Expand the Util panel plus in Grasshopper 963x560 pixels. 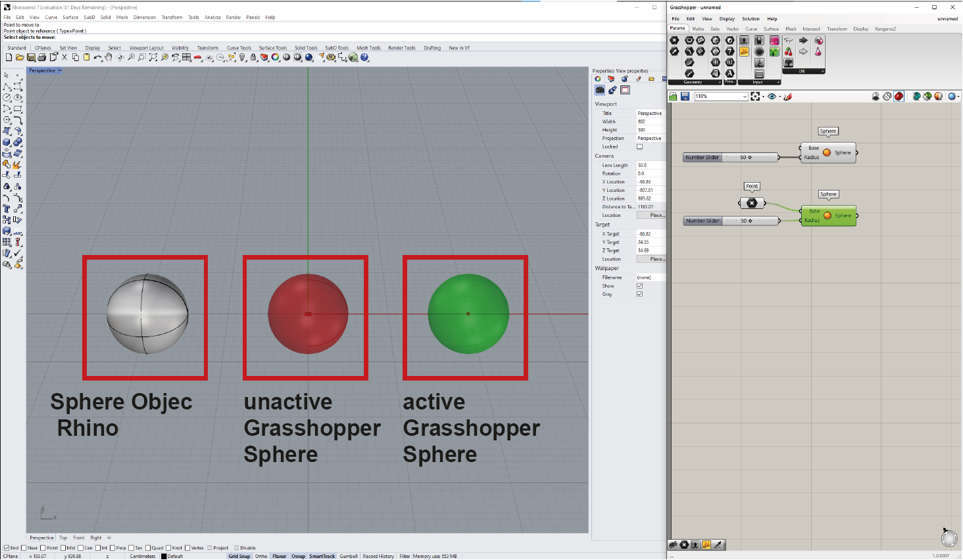point(822,71)
